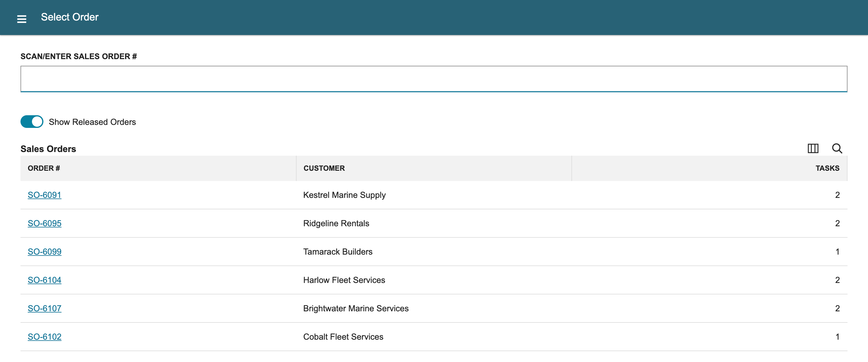Image resolution: width=868 pixels, height=362 pixels.
Task: Open sales order SO-6102
Action: tap(45, 337)
